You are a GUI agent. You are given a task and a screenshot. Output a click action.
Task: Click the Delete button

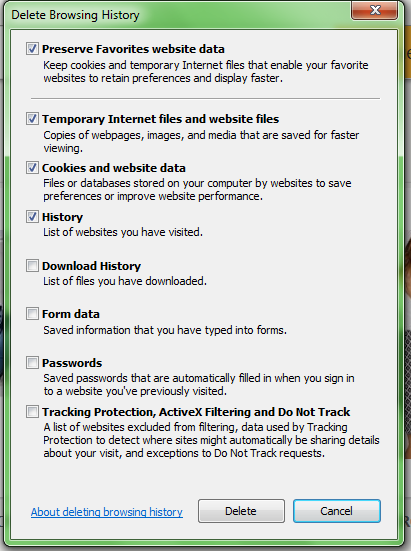point(241,511)
